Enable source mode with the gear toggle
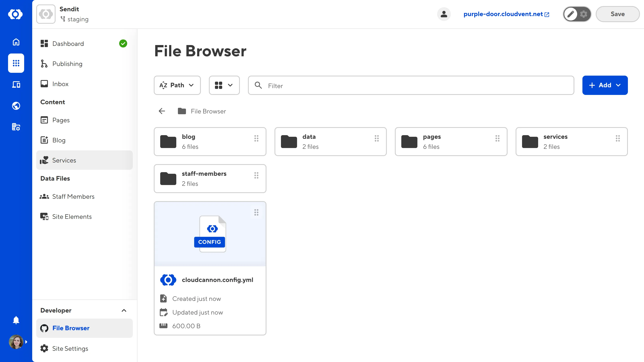Screen dimensions: 644x362 click(x=583, y=14)
